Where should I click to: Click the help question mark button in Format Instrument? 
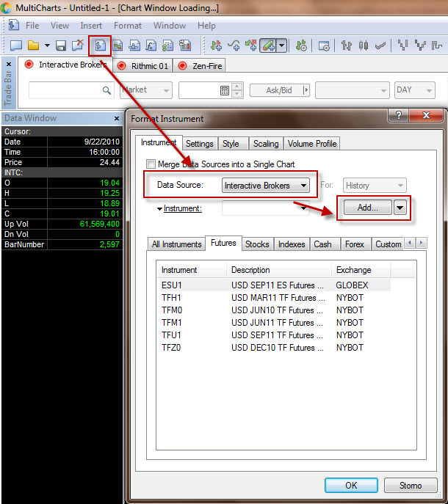[399, 115]
